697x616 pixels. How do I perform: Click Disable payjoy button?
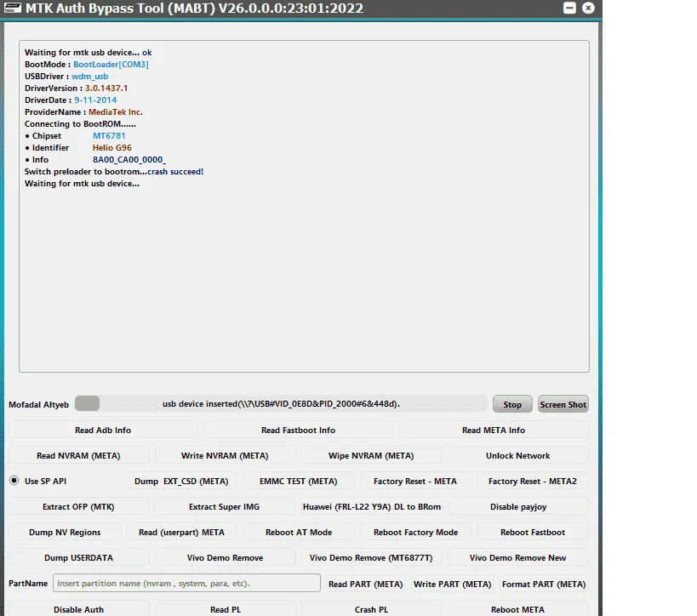coord(518,506)
